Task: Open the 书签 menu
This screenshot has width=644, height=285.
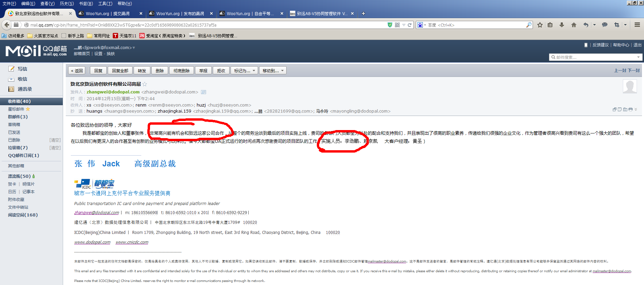Action: (86, 3)
